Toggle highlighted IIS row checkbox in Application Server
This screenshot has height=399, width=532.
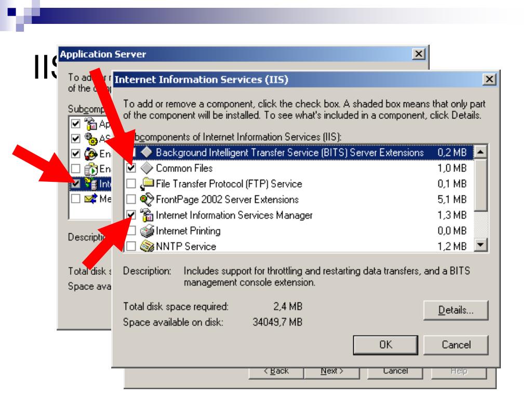(x=76, y=183)
